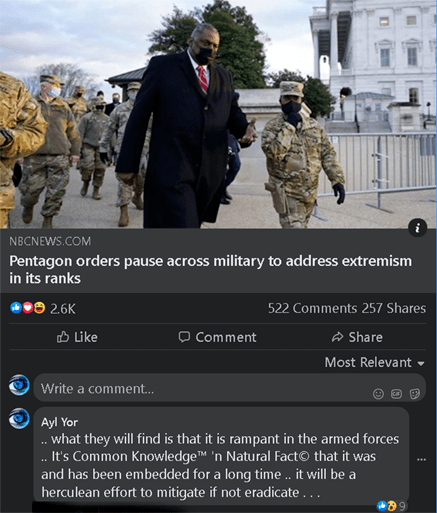Expand the Most Relevant sorting dropdown
This screenshot has width=437, height=513.
(375, 362)
